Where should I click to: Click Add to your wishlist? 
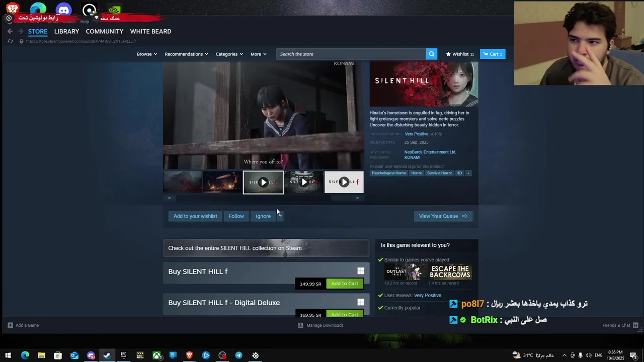(x=195, y=216)
